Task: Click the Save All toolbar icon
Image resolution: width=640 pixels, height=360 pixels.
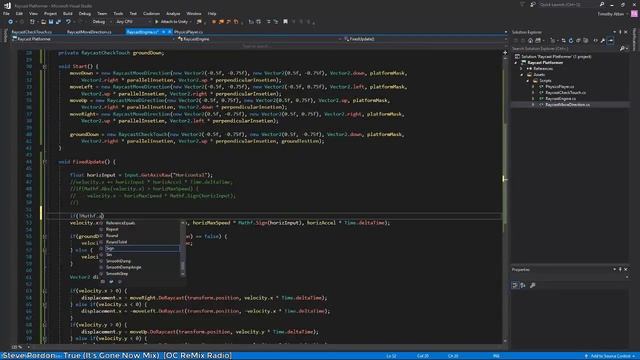Action: [x=58, y=22]
